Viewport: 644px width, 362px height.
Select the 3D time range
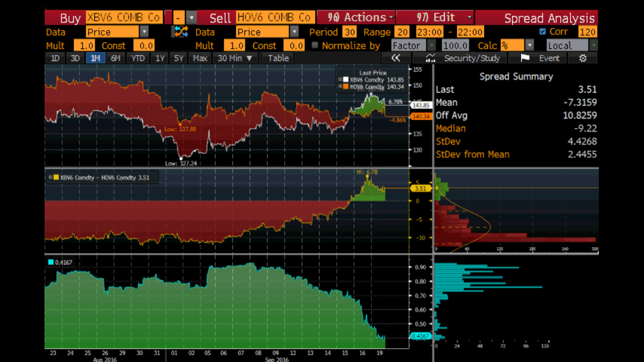[x=75, y=58]
